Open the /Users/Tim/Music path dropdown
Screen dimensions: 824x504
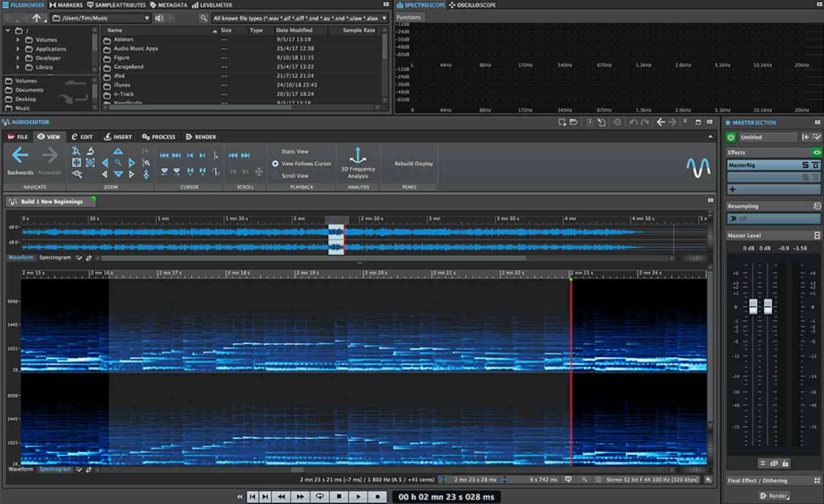(x=101, y=18)
